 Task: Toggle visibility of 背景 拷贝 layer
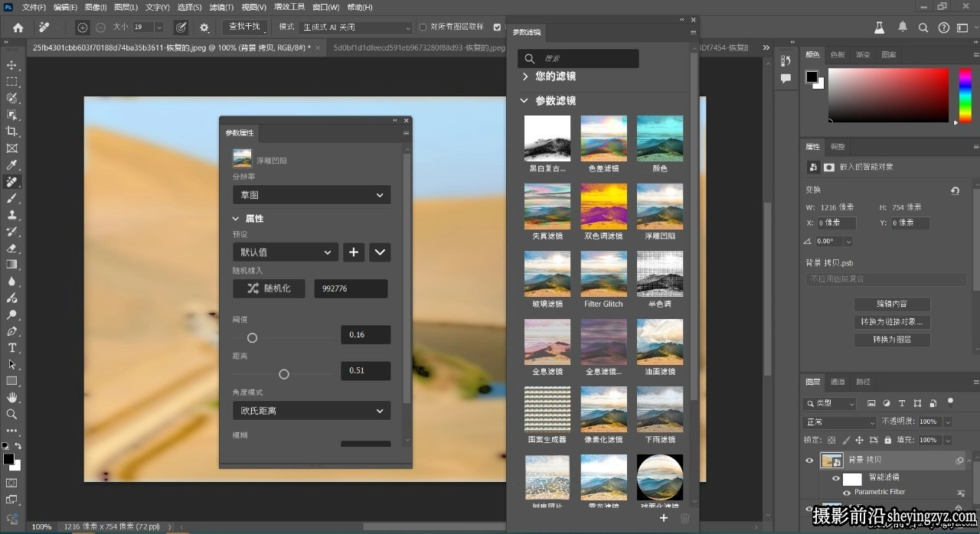[809, 460]
